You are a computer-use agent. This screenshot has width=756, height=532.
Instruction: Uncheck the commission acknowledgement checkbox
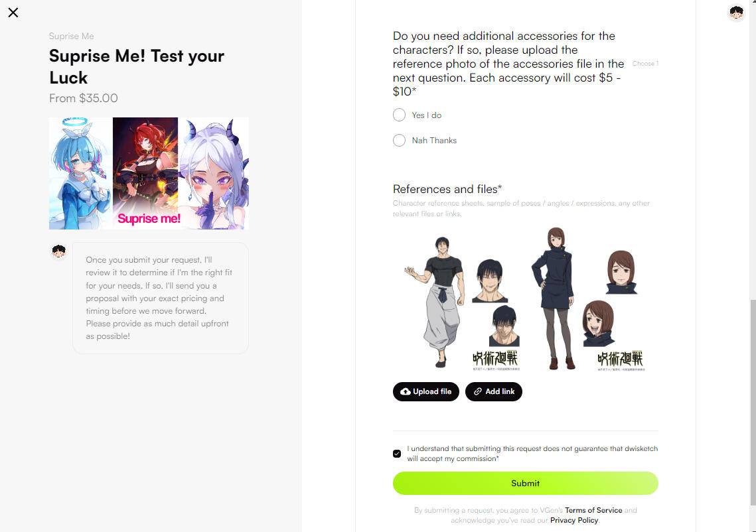coord(397,454)
